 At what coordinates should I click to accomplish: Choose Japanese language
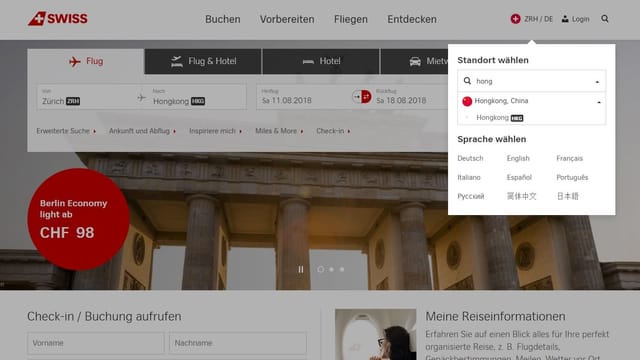click(567, 196)
